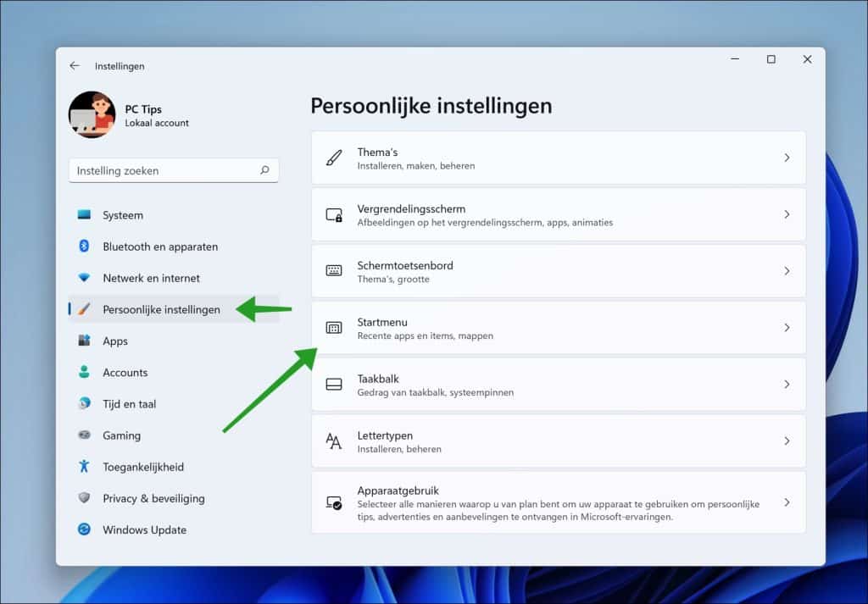Click the Startmenu icon

click(334, 328)
